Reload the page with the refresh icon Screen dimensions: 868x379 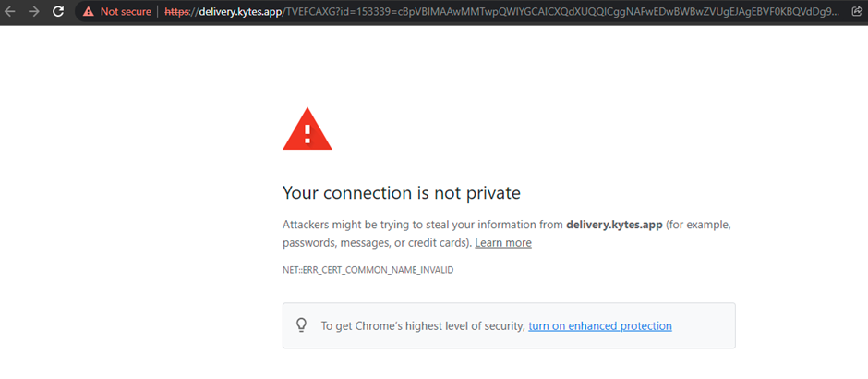pos(57,12)
